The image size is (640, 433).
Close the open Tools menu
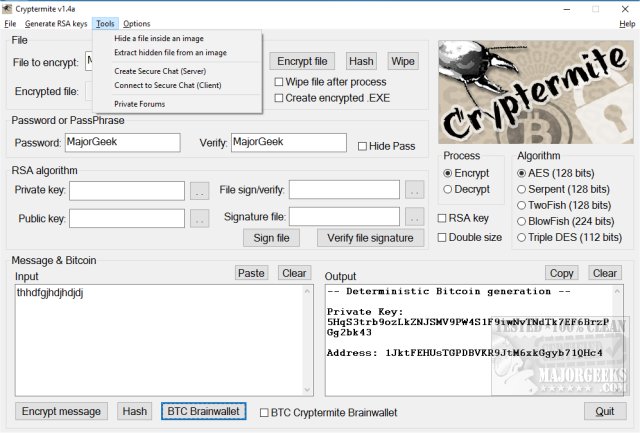point(105,24)
